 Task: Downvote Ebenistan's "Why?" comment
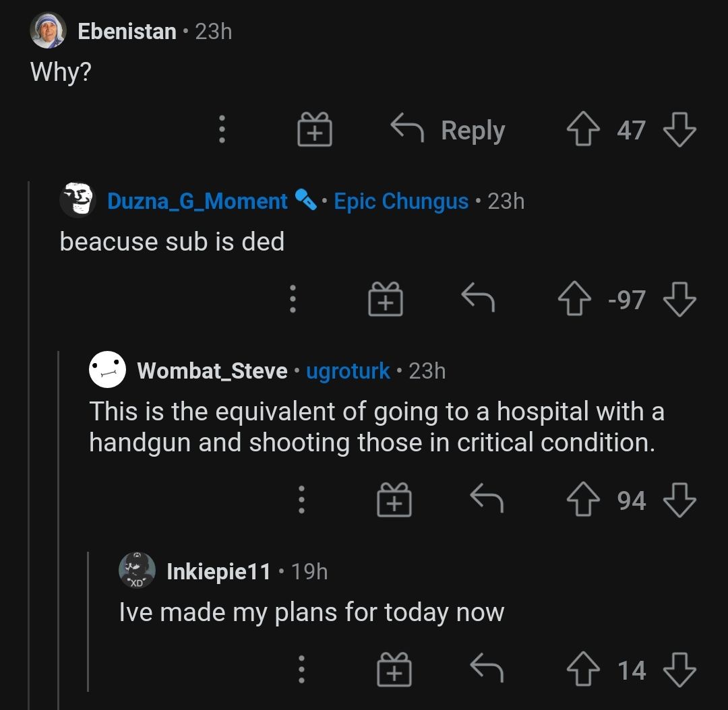click(x=679, y=130)
